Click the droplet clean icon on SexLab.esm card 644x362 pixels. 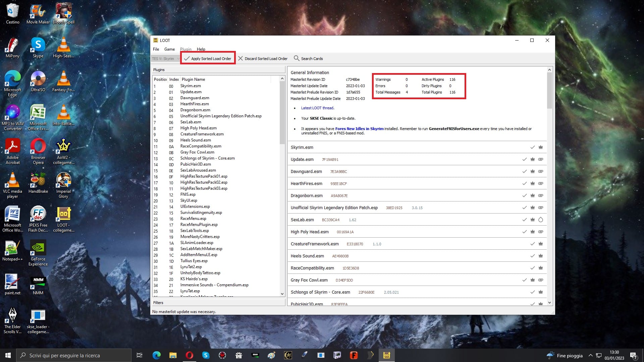point(541,220)
